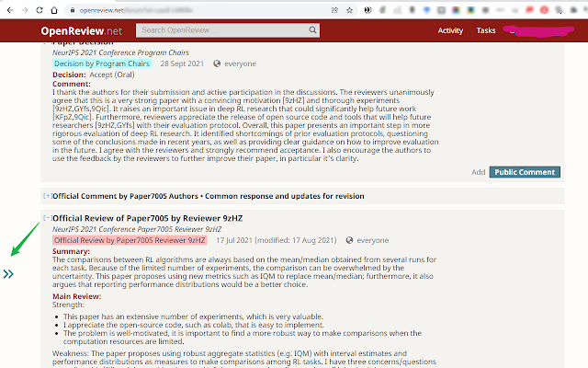Screen dimensions: 588x368
Task: Click the share page icon in the address bar
Action: (x=334, y=10)
